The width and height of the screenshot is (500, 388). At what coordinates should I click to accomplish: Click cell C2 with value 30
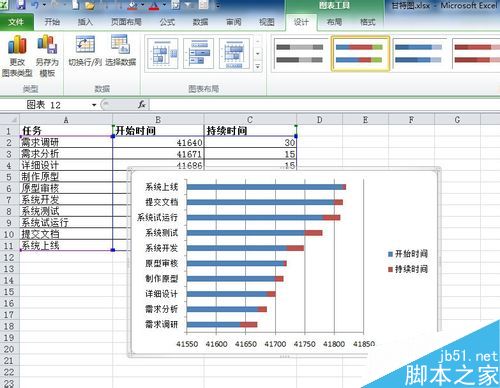point(250,143)
